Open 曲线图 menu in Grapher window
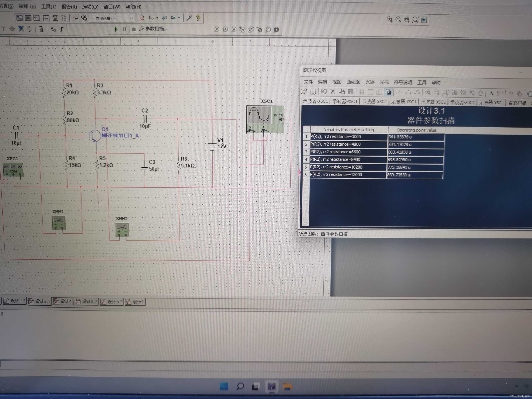Viewport: 532px width, 399px height. click(353, 82)
